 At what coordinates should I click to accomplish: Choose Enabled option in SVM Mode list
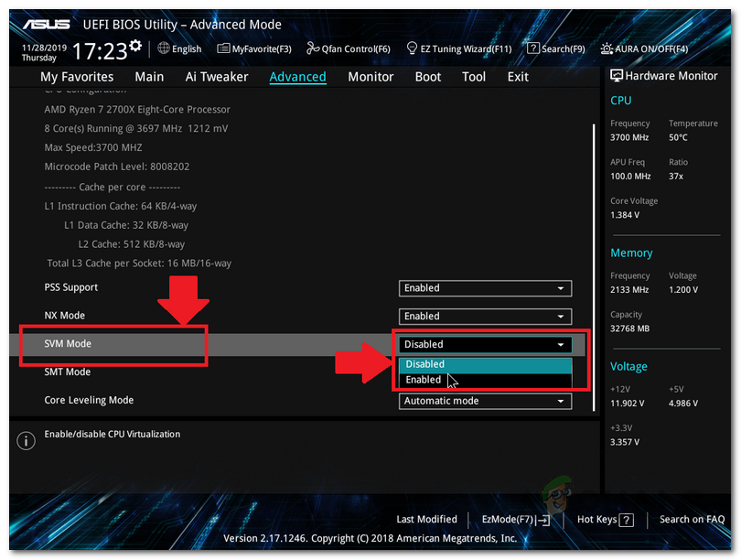pos(486,380)
